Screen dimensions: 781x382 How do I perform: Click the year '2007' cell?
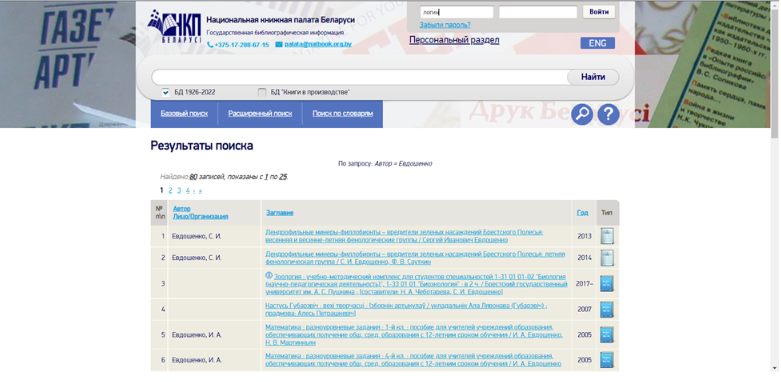pyautogui.click(x=584, y=309)
